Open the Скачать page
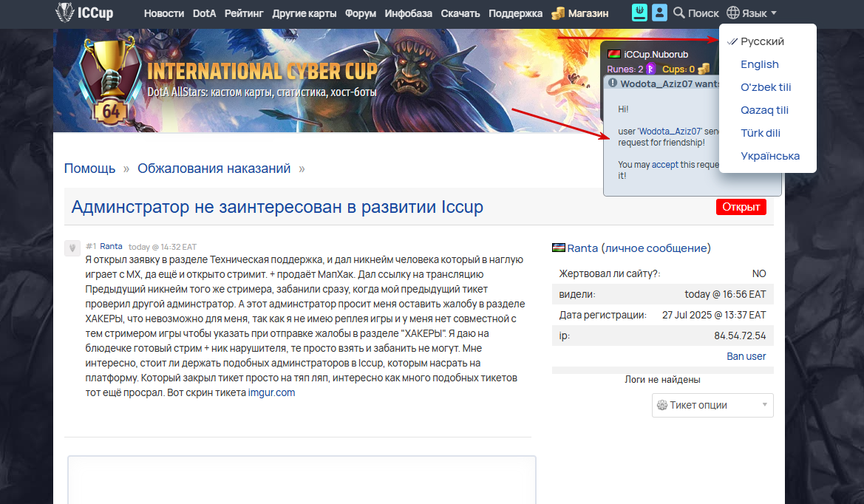The width and height of the screenshot is (864, 504). point(460,13)
